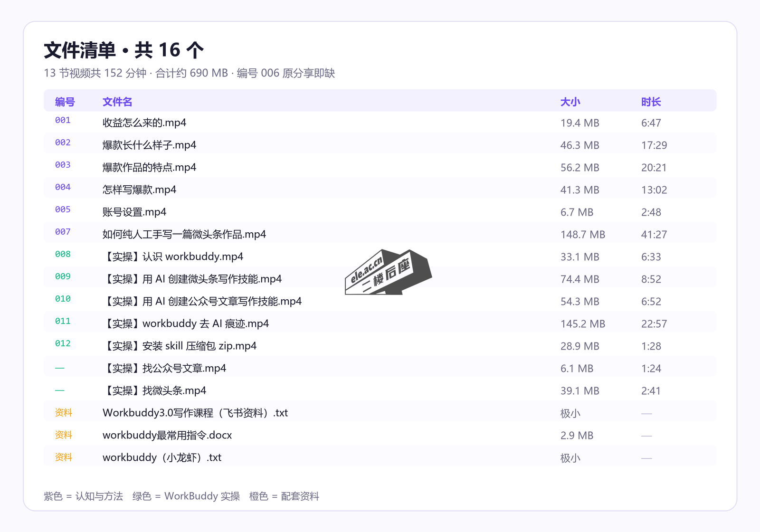The width and height of the screenshot is (760, 532).
Task: Select file 账号设置.mp4
Action: 134,212
